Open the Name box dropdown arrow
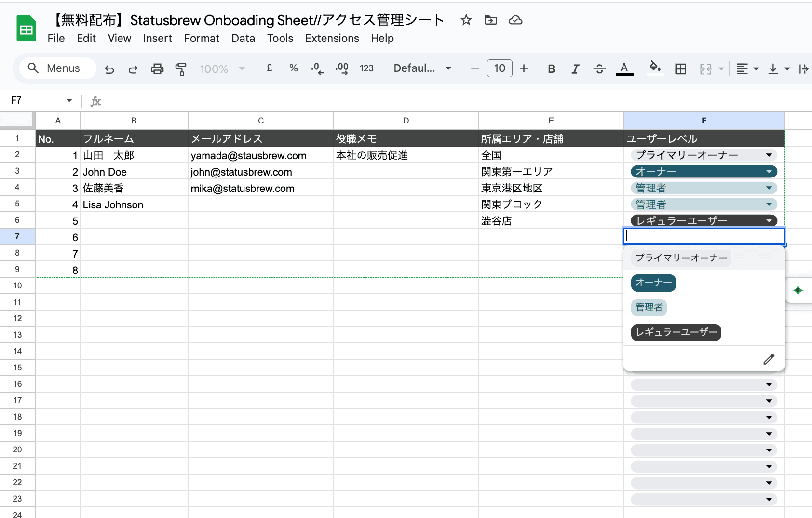This screenshot has width=812, height=518. (x=69, y=100)
